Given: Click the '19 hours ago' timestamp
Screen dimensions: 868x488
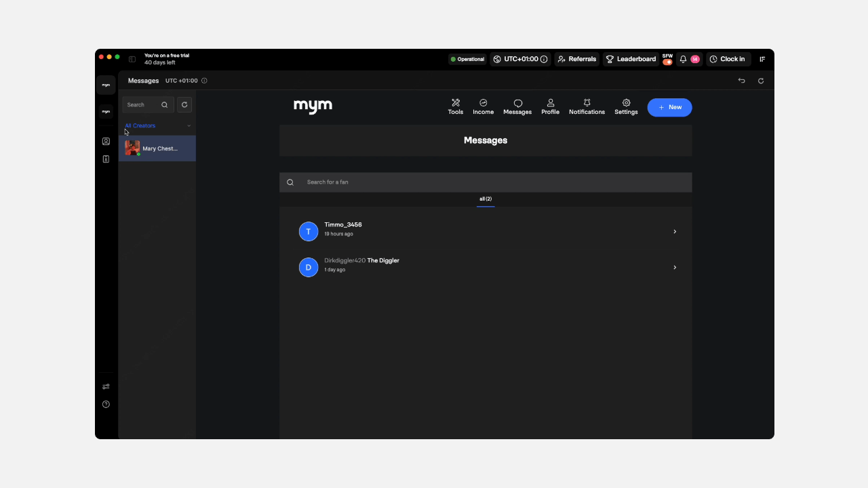Looking at the screenshot, I should point(338,234).
